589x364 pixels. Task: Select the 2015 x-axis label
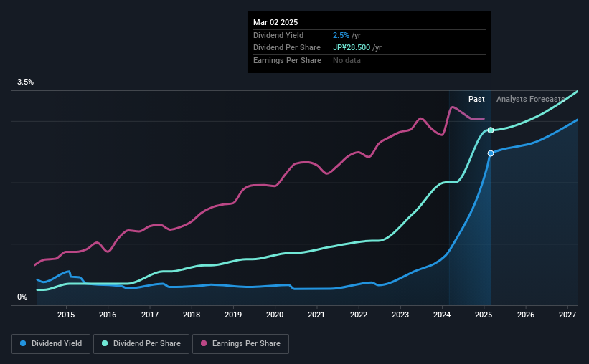(66, 315)
